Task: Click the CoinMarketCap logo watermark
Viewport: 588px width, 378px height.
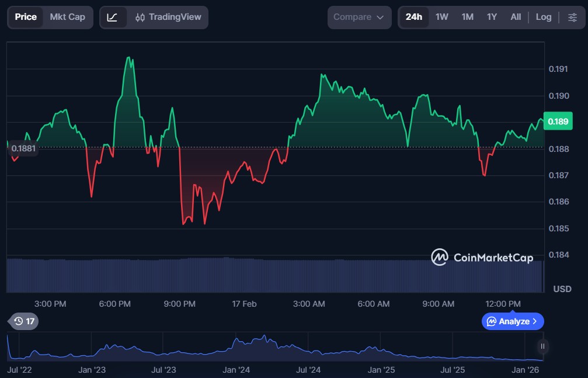Action: click(482, 257)
